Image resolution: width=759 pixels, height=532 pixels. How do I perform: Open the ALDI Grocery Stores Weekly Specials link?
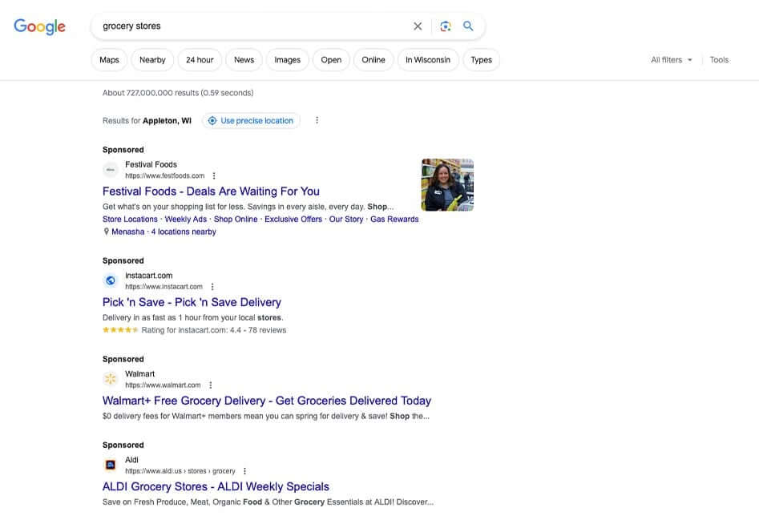[x=216, y=486]
